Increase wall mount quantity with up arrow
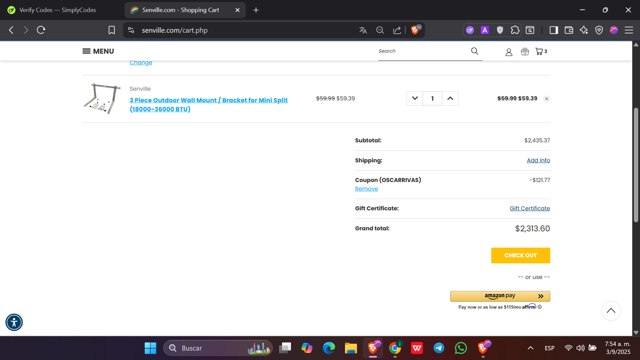Screen dimensions: 640x360 click(x=450, y=98)
